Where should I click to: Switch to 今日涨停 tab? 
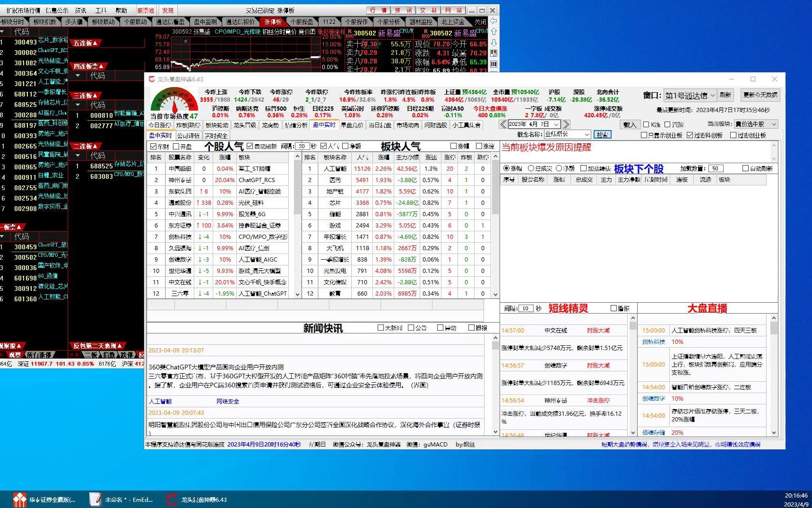point(160,125)
